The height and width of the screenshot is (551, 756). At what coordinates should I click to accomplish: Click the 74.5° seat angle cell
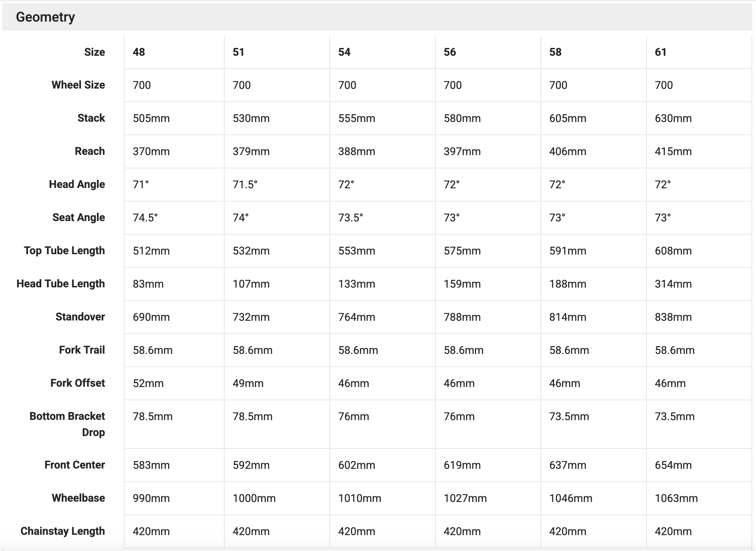[145, 217]
